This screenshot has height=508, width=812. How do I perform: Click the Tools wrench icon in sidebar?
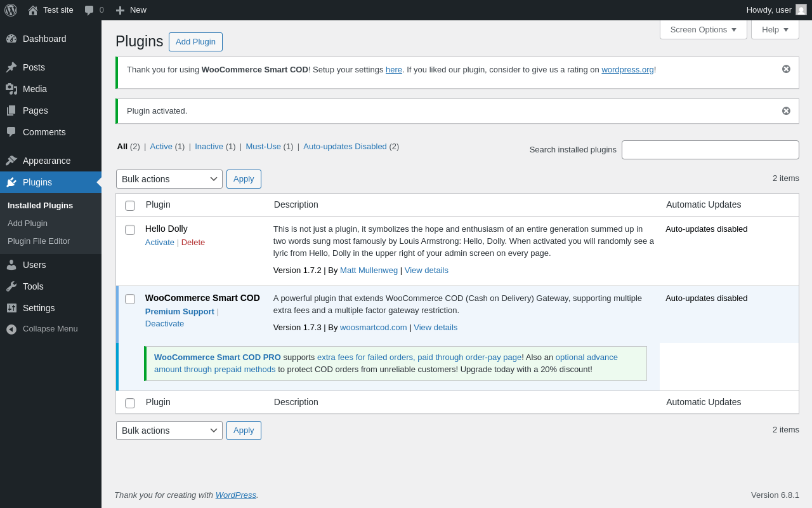pos(11,286)
